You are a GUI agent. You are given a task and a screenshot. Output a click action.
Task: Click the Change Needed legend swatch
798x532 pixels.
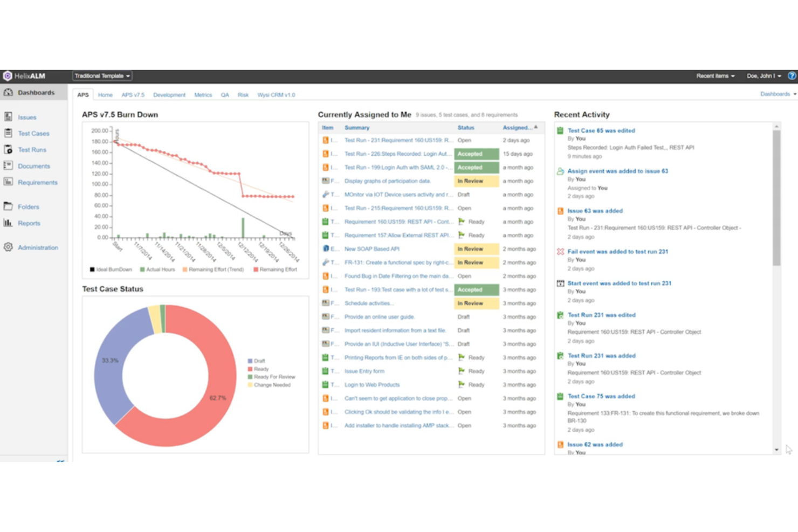point(250,385)
